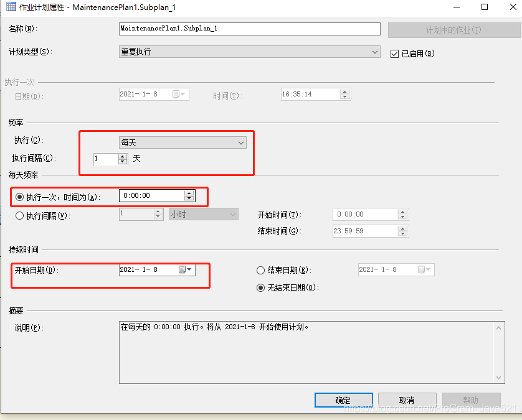Increase the 执行间隔 days spinner value
This screenshot has width=522, height=420.
point(123,156)
